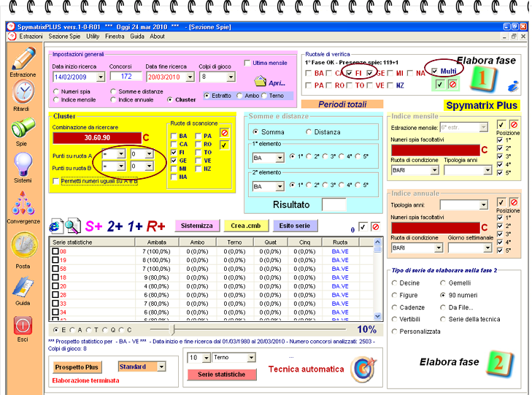
Task: Choose the Decine series type
Action: [394, 283]
